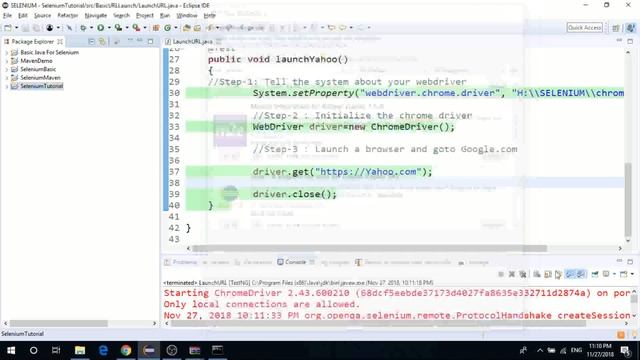
Task: Click the Skip All Breakpoints toolbar icon
Action: coord(69,28)
